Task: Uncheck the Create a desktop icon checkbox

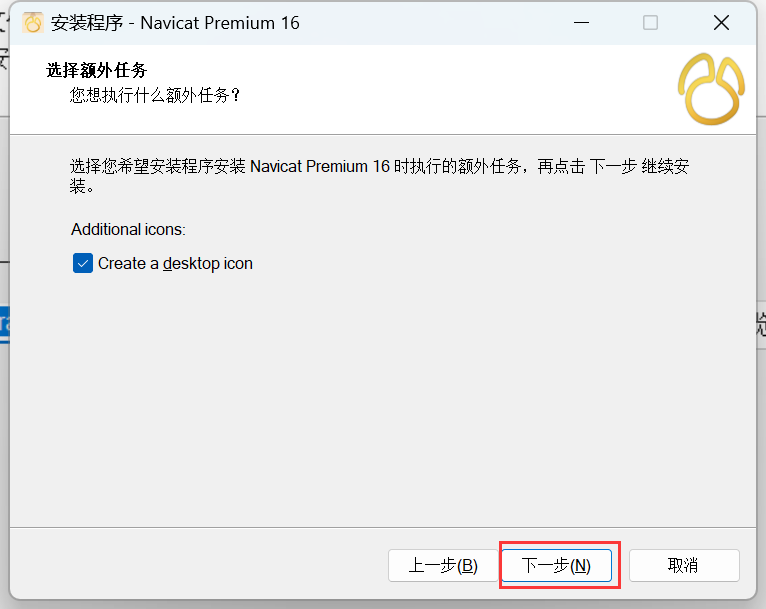Action: click(83, 263)
